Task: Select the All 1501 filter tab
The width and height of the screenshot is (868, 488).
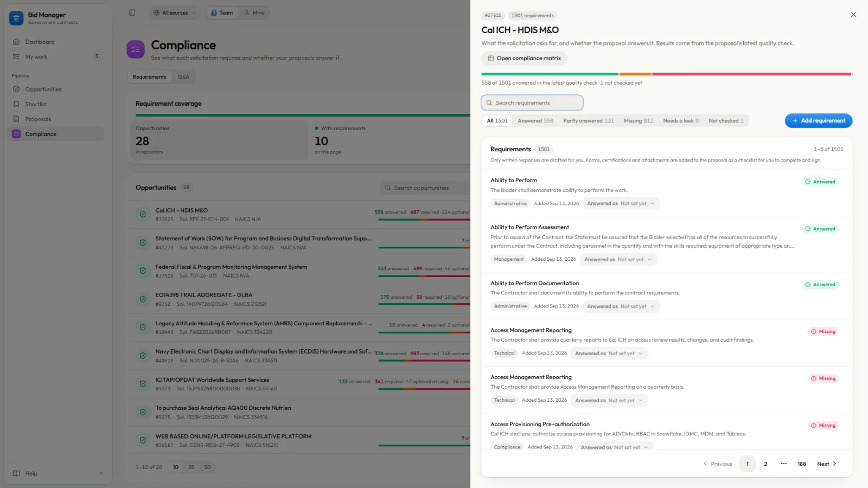Action: pos(497,120)
